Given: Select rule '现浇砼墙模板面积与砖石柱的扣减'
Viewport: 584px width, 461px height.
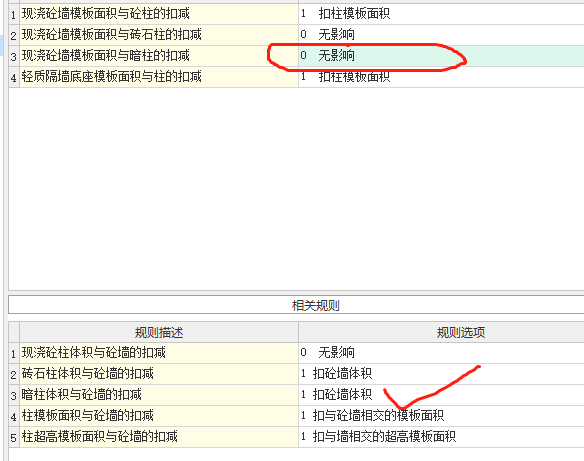Looking at the screenshot, I should click(x=159, y=35).
